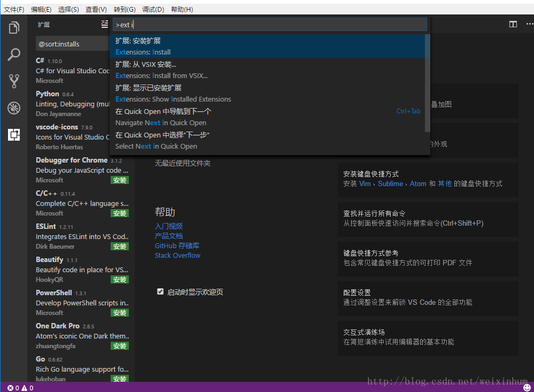Image resolution: width=534 pixels, height=392 pixels.
Task: Open the Search view icon
Action: [x=14, y=54]
